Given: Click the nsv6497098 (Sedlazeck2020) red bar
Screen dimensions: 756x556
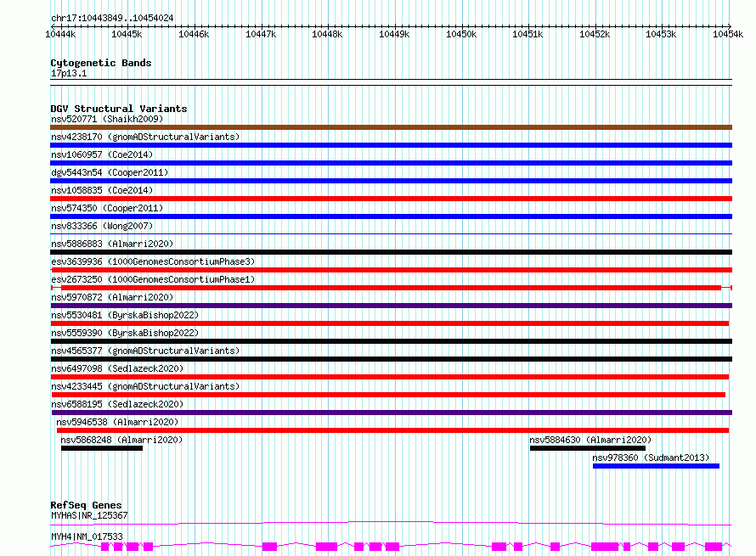Looking at the screenshot, I should 390,377.
